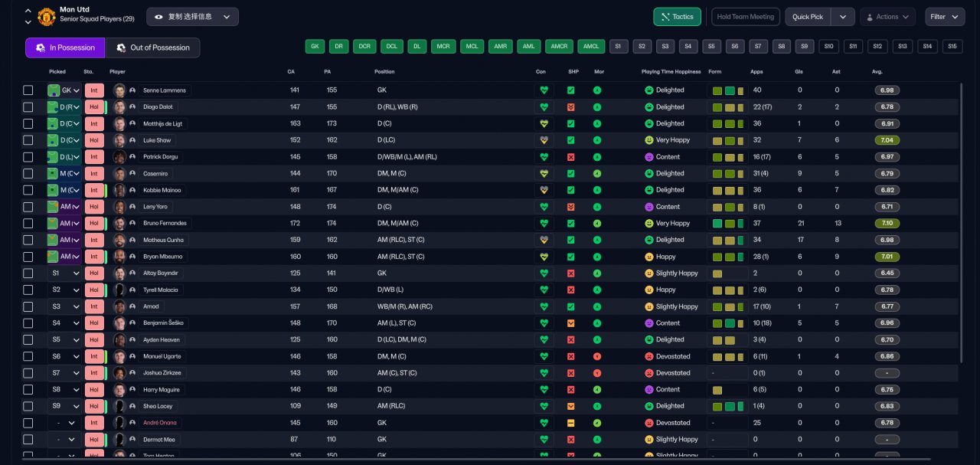Click Kobbie Mainoo's player portrait
This screenshot has height=465, width=980.
119,190
